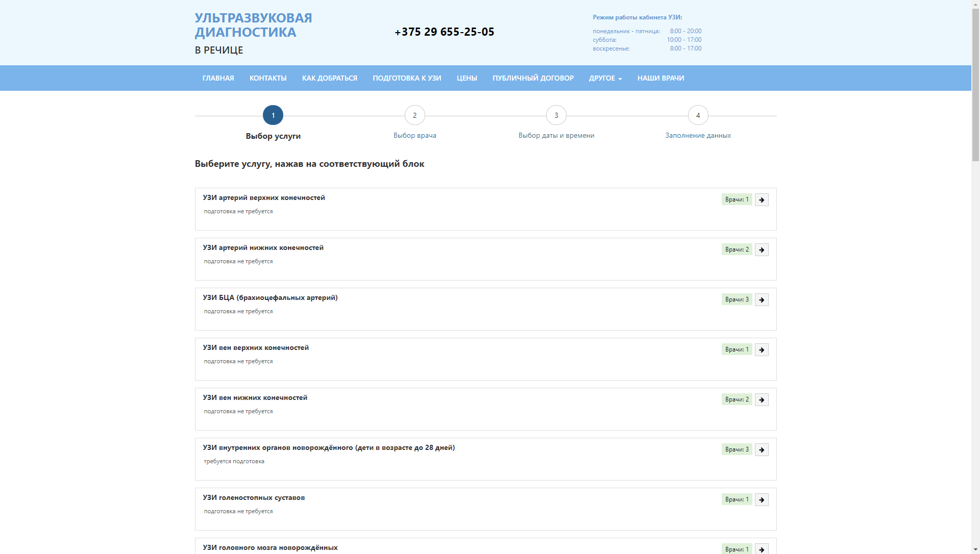980x554 pixels.
Task: Click arrow icon for УЗИ внутренних органов новорождённого
Action: [762, 450]
